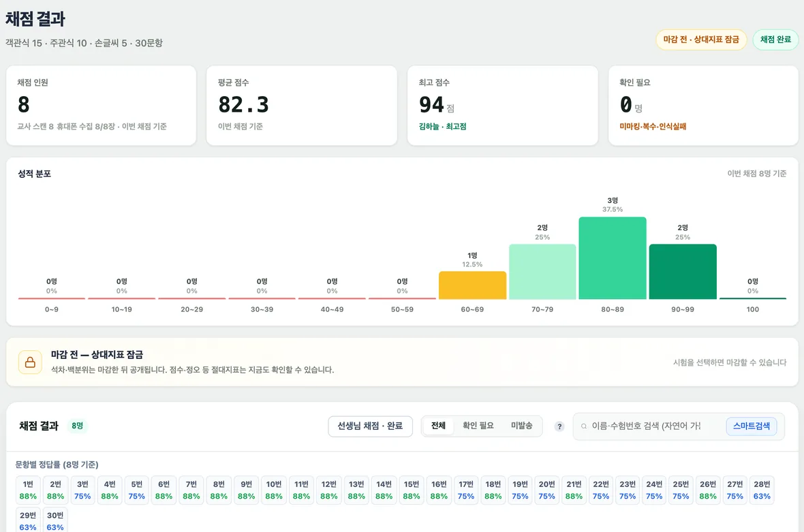Click the 25번 question chip
The height and width of the screenshot is (532, 804).
[x=681, y=490]
